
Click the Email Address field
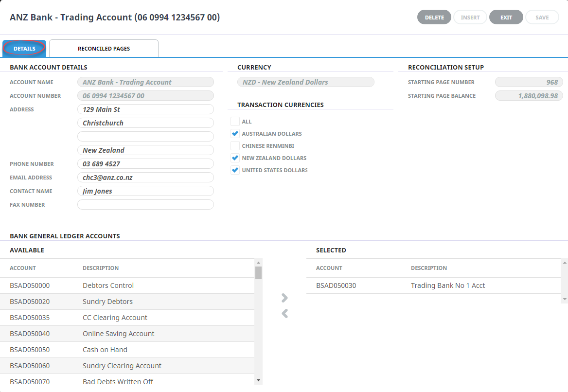(145, 178)
